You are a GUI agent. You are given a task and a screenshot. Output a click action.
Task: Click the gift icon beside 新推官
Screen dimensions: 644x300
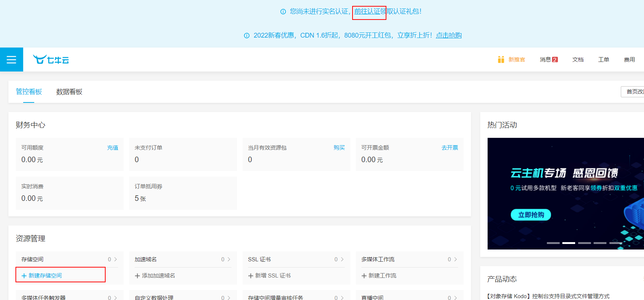tap(501, 59)
